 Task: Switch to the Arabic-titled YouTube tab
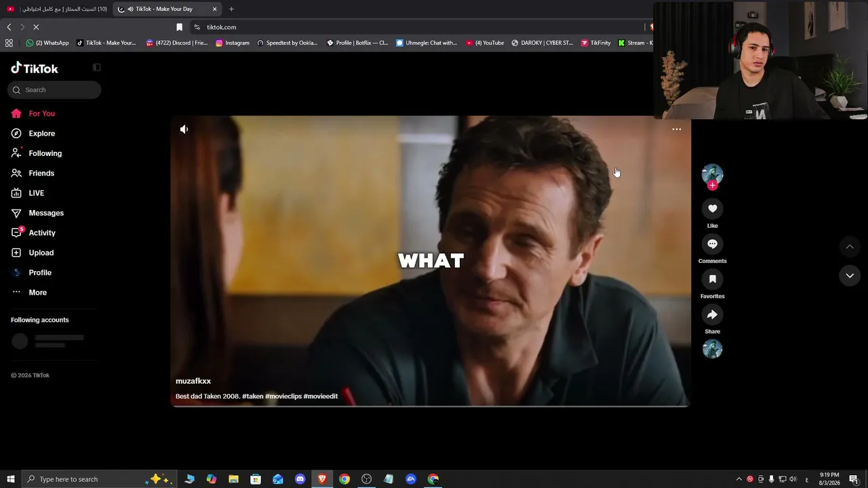tap(57, 9)
